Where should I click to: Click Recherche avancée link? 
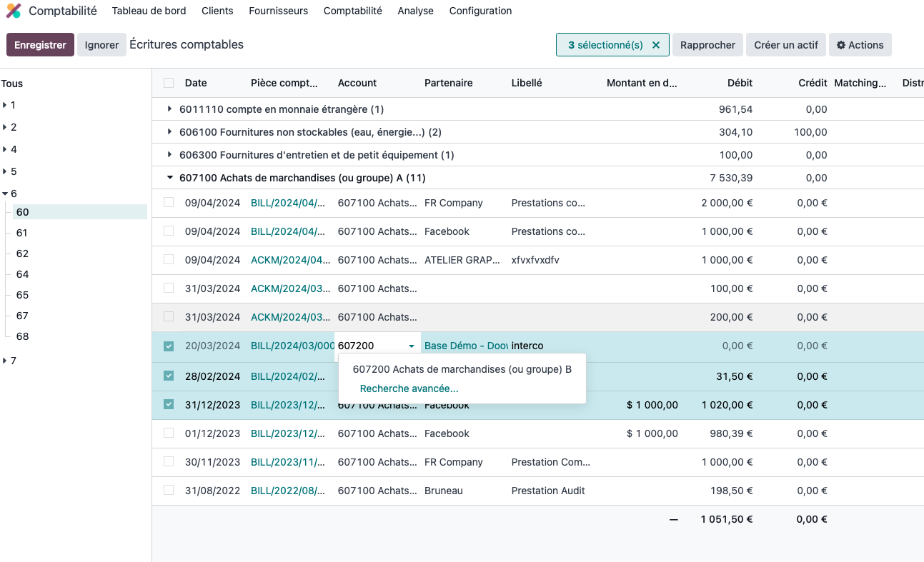(x=409, y=388)
